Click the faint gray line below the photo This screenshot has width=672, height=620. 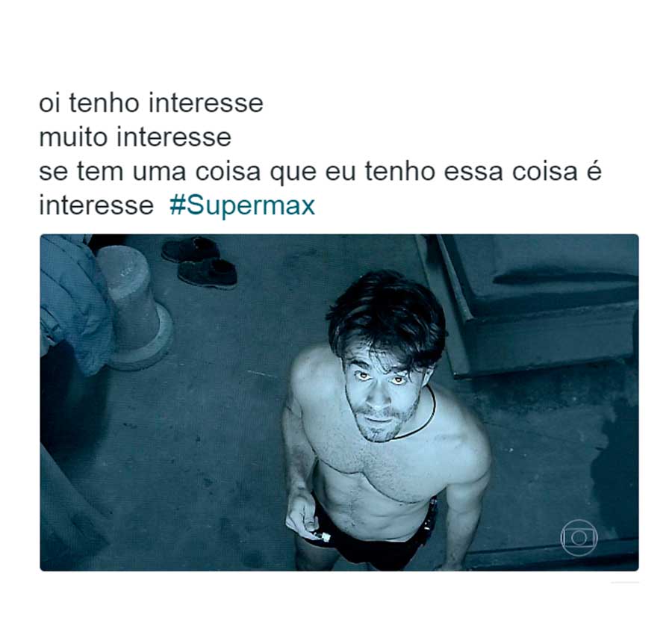pyautogui.click(x=625, y=582)
